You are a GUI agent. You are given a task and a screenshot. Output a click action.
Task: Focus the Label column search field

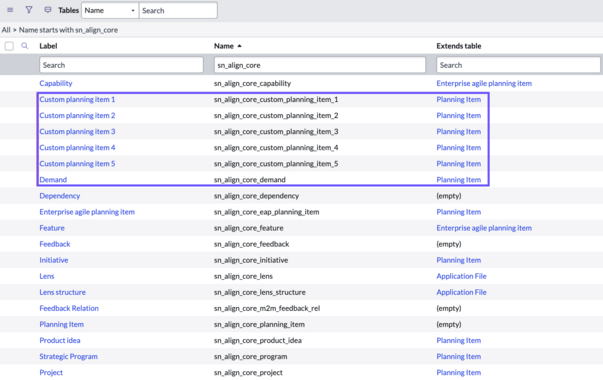pyautogui.click(x=121, y=65)
